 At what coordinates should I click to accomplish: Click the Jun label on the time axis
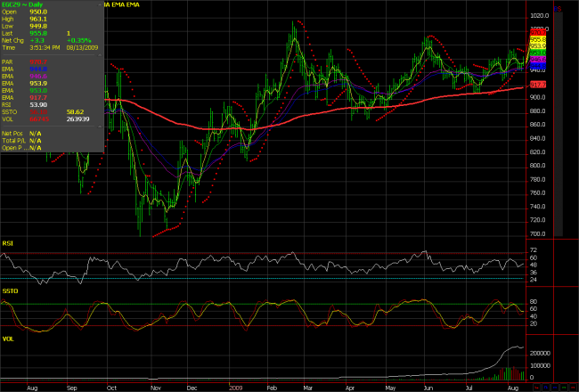click(x=428, y=388)
